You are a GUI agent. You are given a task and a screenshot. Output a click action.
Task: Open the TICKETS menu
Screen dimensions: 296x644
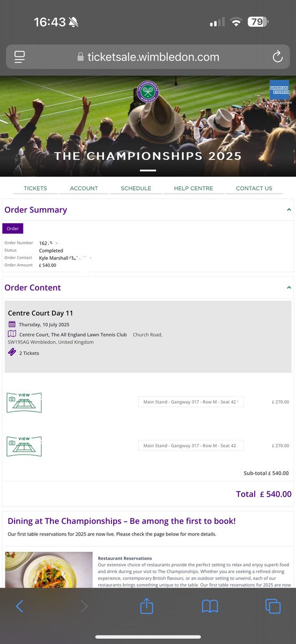[35, 188]
